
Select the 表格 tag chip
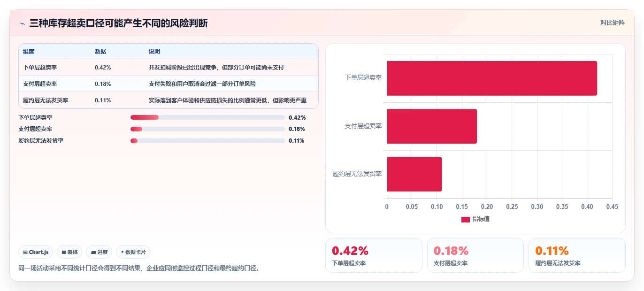69,252
